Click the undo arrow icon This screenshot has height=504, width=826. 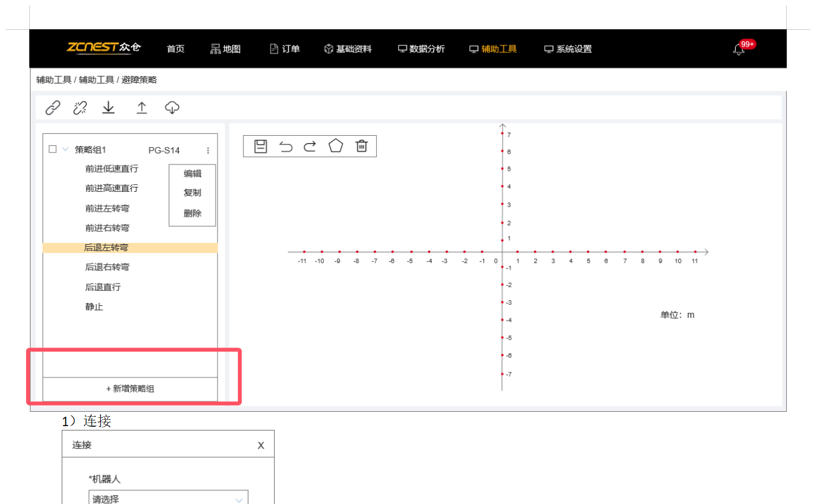pos(286,146)
